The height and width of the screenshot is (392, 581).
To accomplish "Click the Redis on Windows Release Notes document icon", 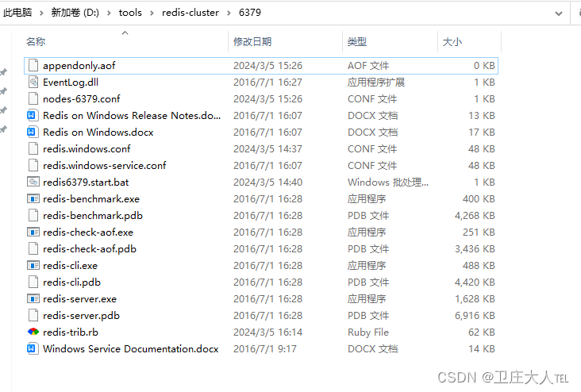I will [x=33, y=116].
